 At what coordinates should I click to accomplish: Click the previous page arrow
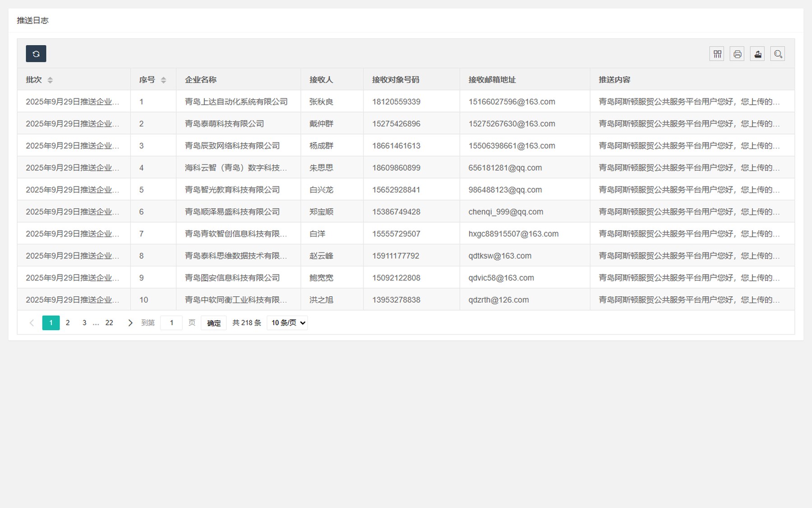coord(32,323)
